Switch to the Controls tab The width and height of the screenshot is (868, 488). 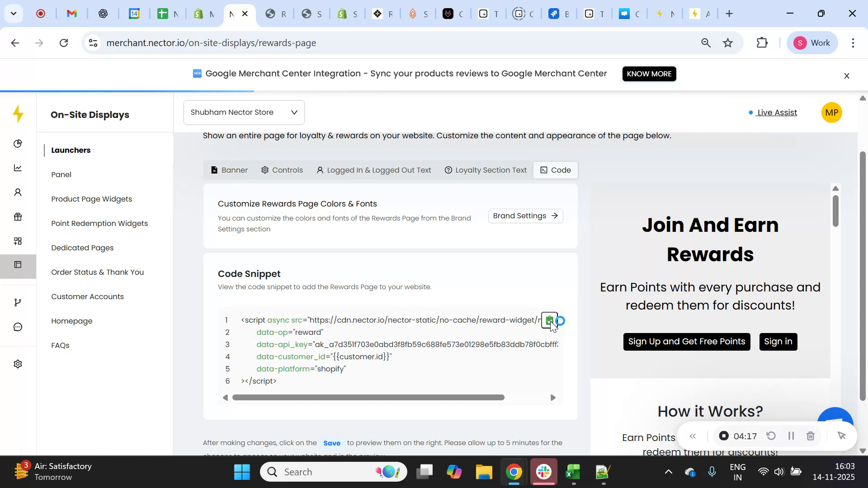[x=282, y=170]
